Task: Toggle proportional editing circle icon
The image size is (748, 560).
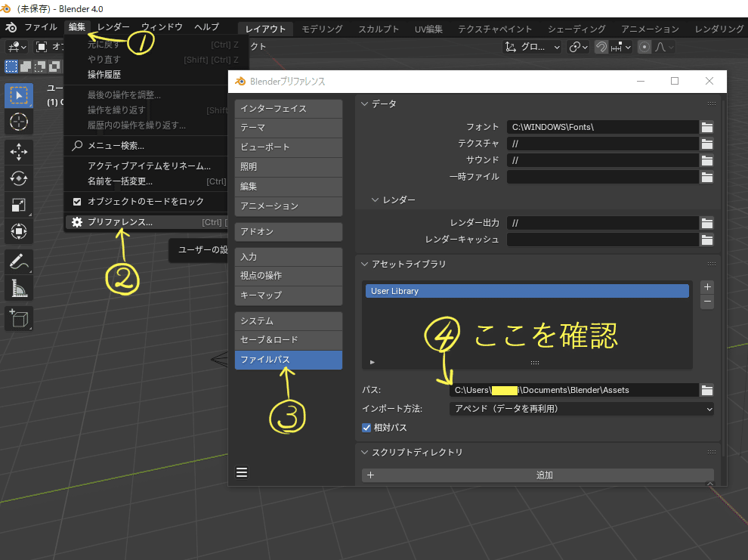Action: pos(644,47)
